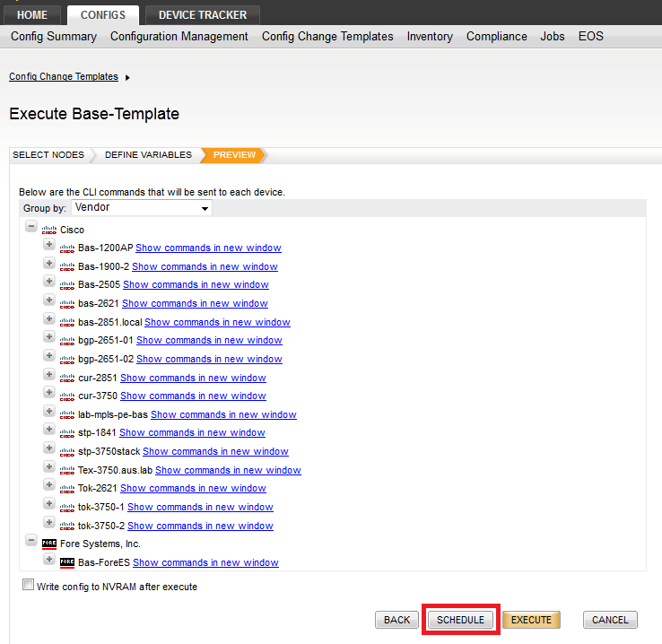Open the Jobs menu item
Image resolution: width=662 pixels, height=644 pixels.
pyautogui.click(x=553, y=36)
